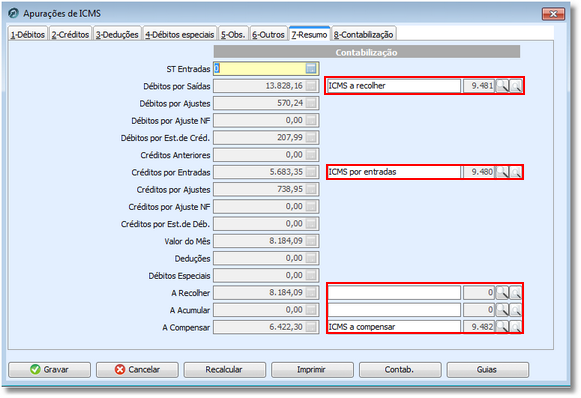Image resolution: width=581 pixels, height=398 pixels.
Task: Click smaller magnifier in ICMS a recolher row
Action: pyautogui.click(x=516, y=86)
